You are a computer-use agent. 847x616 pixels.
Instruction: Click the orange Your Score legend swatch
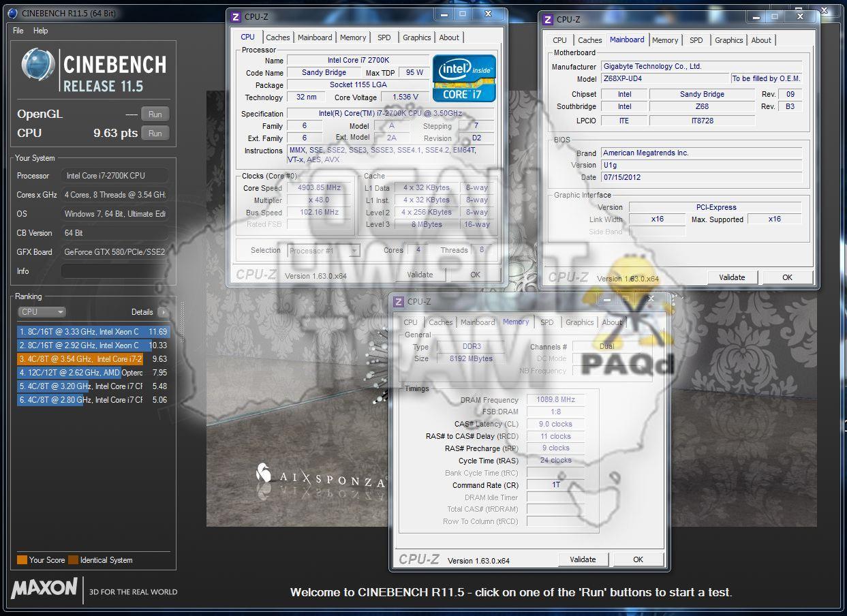coord(22,560)
